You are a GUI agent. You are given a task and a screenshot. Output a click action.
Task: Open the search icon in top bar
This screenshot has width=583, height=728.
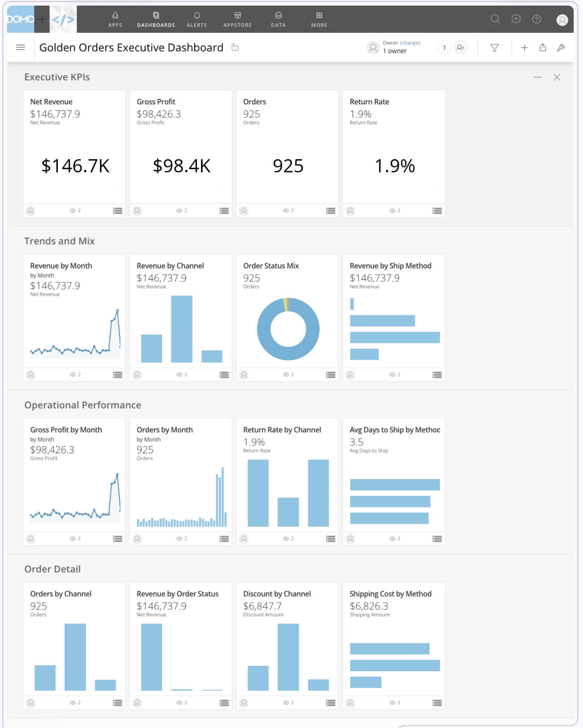[x=495, y=19]
